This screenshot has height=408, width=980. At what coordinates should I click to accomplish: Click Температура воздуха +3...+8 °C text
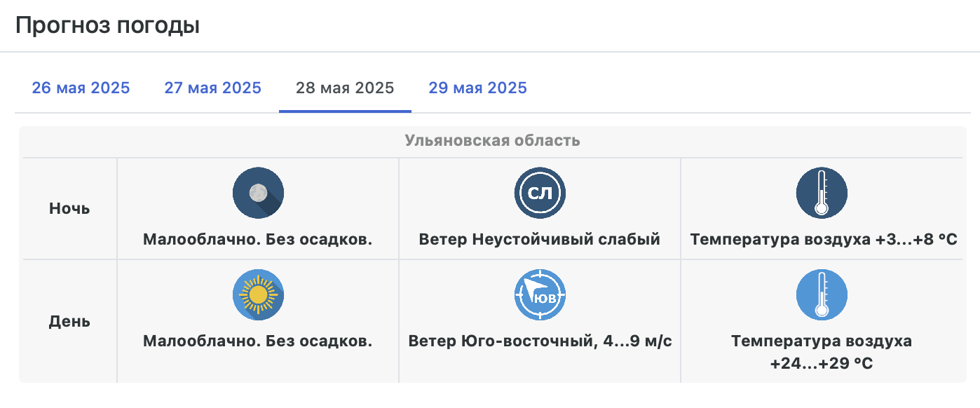pyautogui.click(x=824, y=239)
